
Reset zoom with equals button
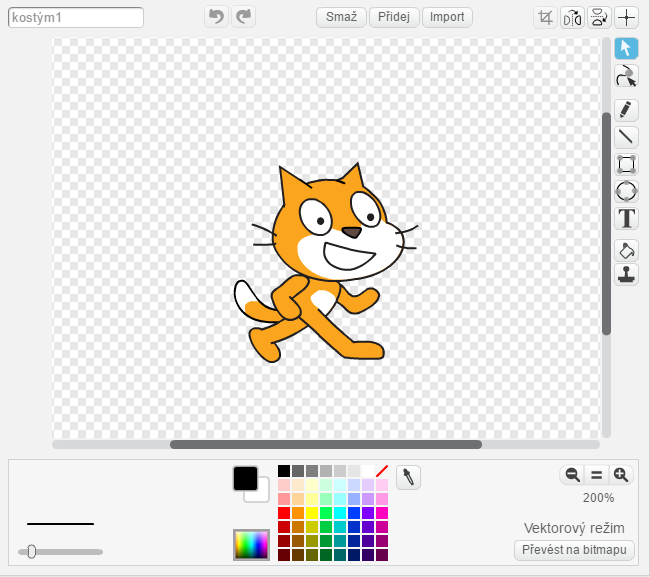click(597, 475)
